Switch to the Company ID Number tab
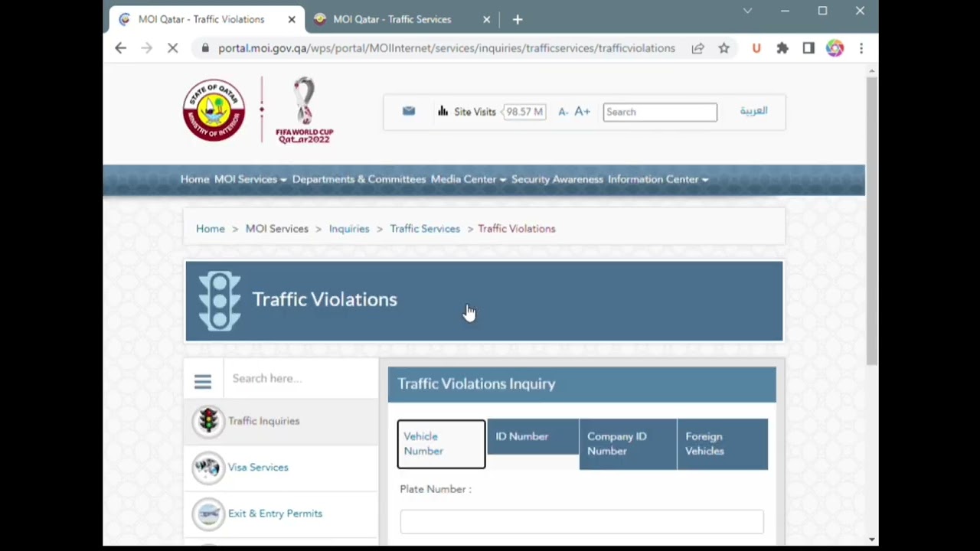 627,444
